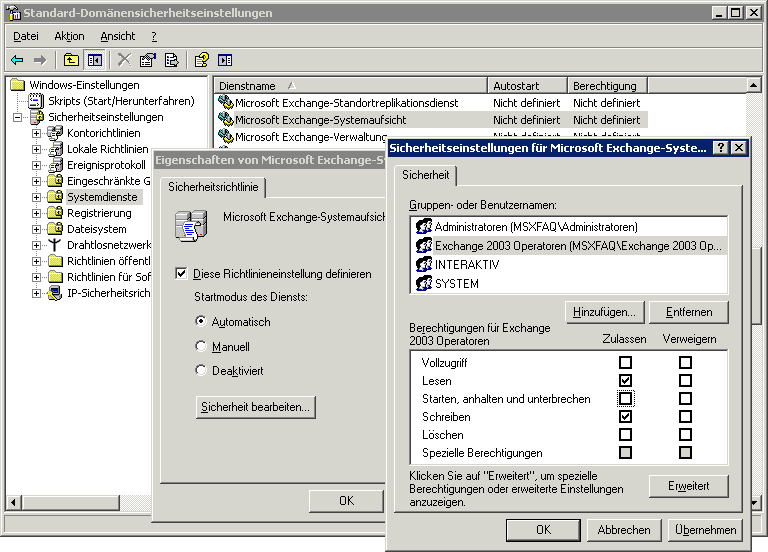This screenshot has width=768, height=552.
Task: Click the IP-Sicherheitsrichtlinien node icon
Action: pos(55,293)
